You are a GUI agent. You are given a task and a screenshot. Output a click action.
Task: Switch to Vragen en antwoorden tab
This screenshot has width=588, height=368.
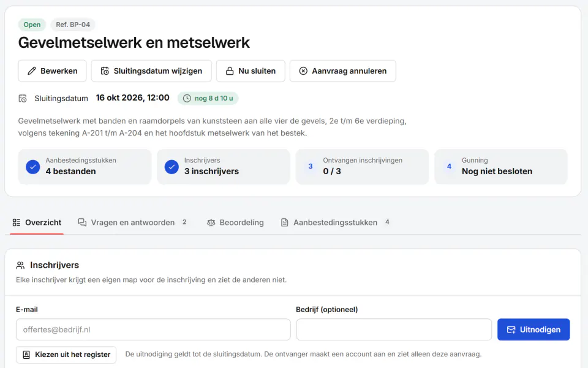point(132,222)
